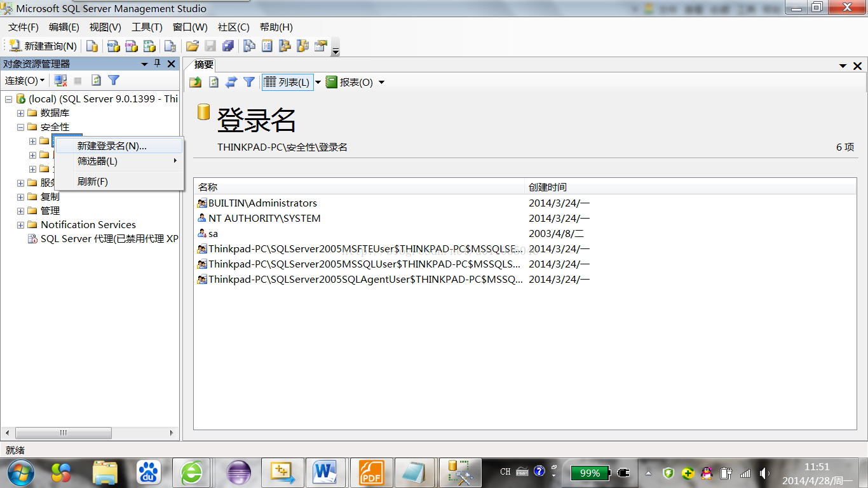Click the Windows Start orb
The height and width of the screenshot is (488, 868).
pyautogui.click(x=21, y=472)
